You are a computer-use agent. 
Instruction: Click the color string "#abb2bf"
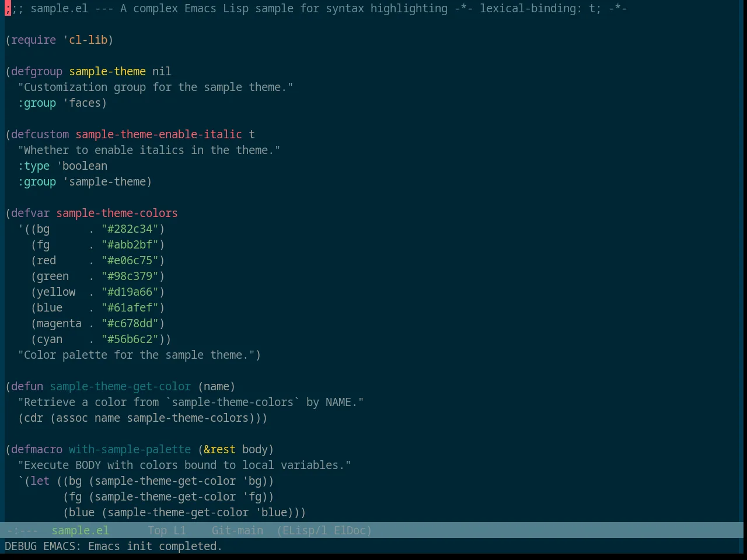click(x=130, y=244)
